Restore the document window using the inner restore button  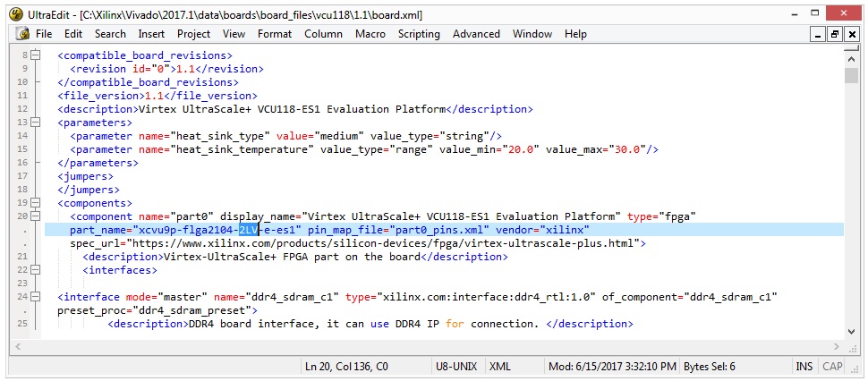(835, 34)
